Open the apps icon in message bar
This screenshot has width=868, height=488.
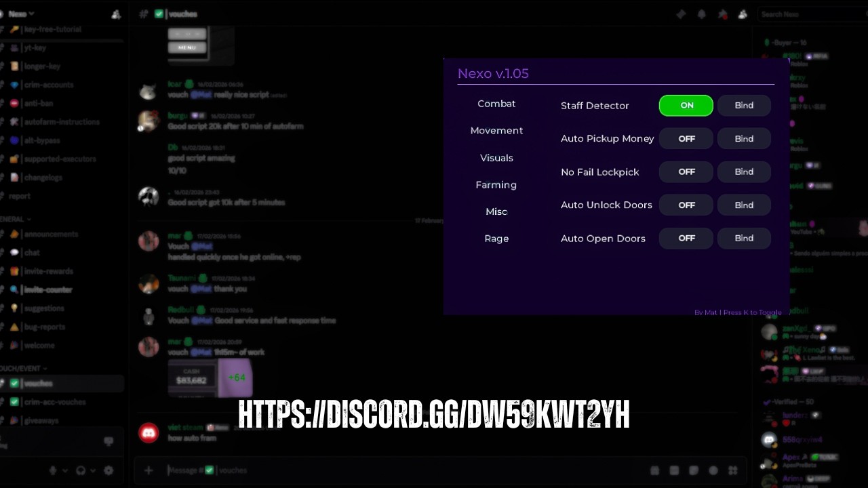733,470
